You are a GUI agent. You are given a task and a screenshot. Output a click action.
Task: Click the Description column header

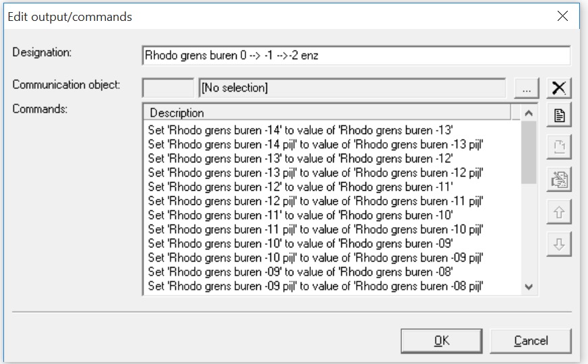[327, 113]
